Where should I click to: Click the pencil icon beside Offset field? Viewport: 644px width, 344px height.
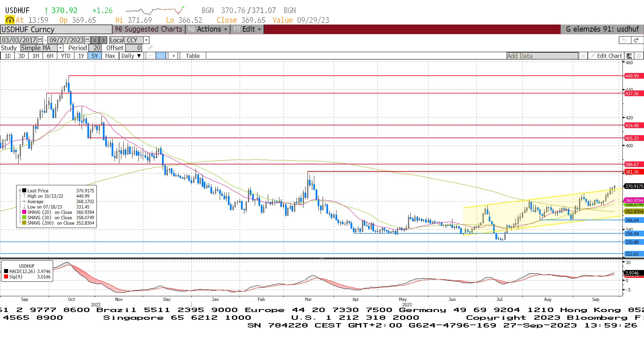pyautogui.click(x=150, y=48)
